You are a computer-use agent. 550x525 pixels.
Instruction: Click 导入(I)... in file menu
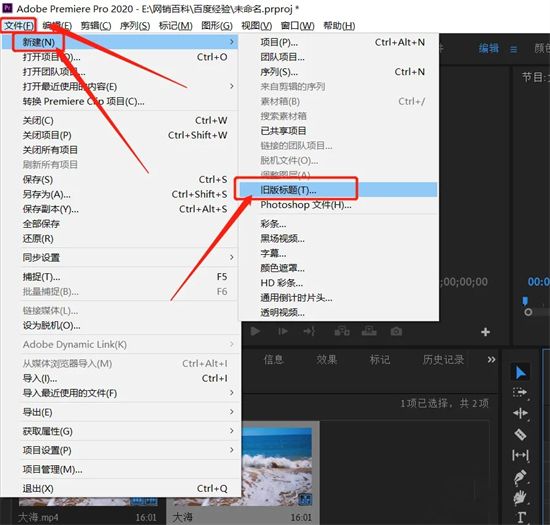(120, 378)
